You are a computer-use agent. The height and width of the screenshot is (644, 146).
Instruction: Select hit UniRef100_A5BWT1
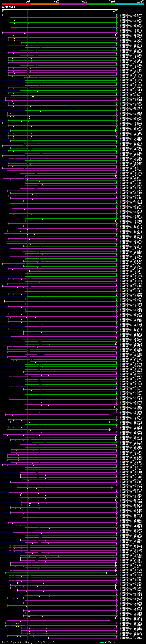pyautogui.click(x=131, y=30)
